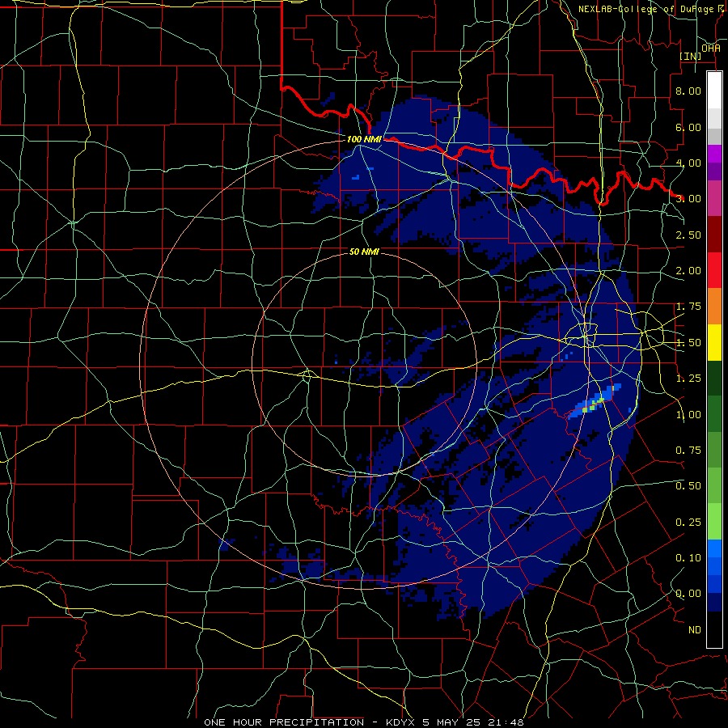
Task: Click the 0.50 legend label
Action: [688, 486]
